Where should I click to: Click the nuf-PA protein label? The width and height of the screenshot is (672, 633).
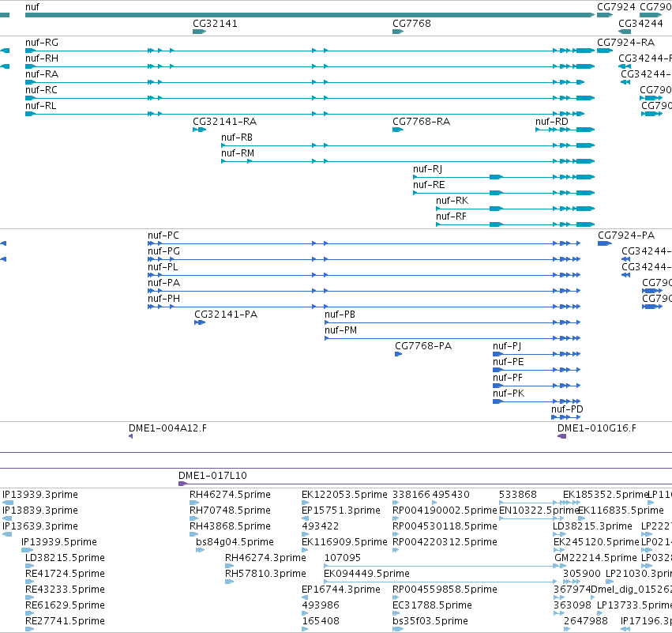coord(163,284)
